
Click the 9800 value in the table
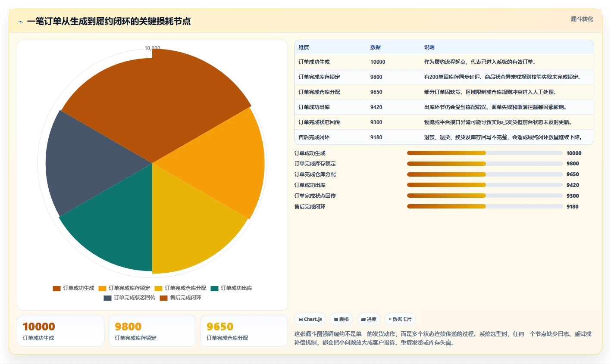pos(376,77)
